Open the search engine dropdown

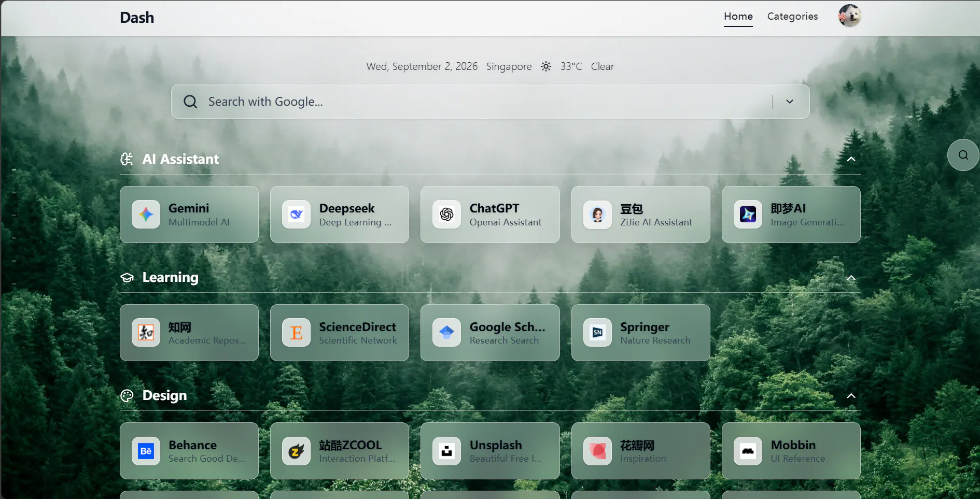[x=789, y=102]
